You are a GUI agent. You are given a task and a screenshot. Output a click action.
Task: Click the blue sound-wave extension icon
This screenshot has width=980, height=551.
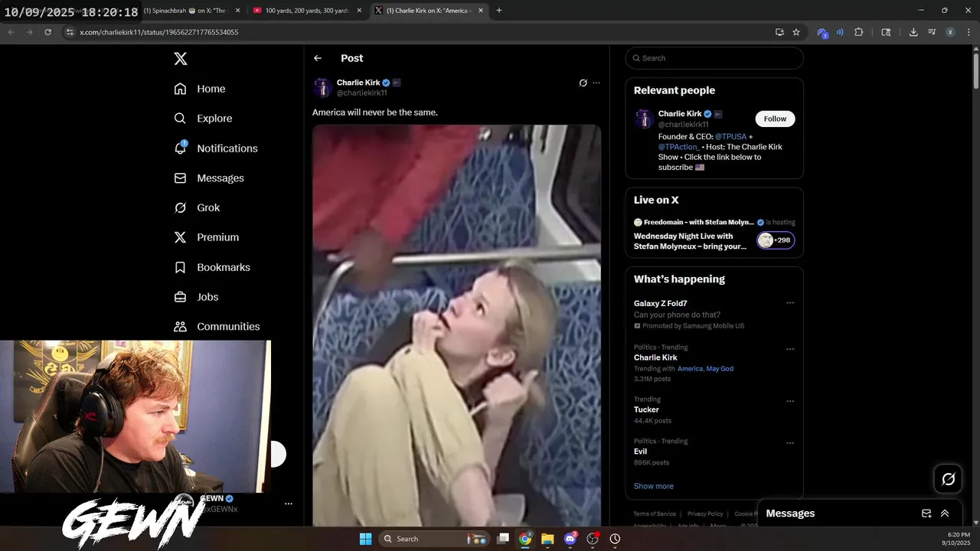click(x=840, y=32)
